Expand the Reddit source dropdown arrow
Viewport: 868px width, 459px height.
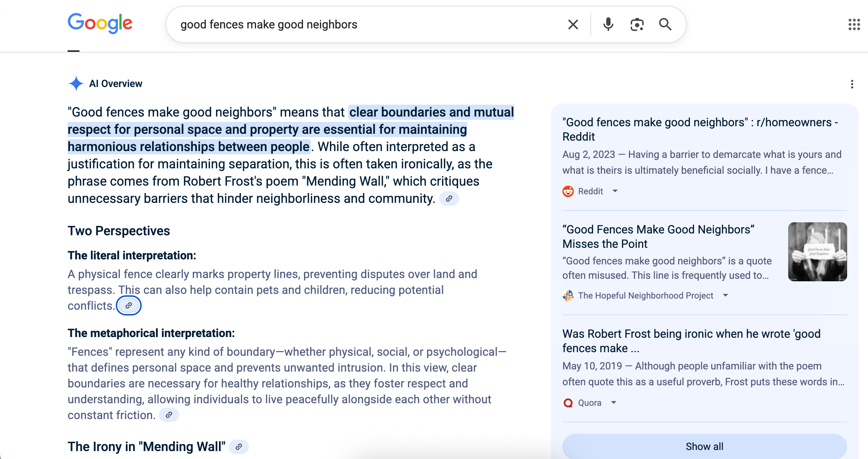click(x=615, y=191)
